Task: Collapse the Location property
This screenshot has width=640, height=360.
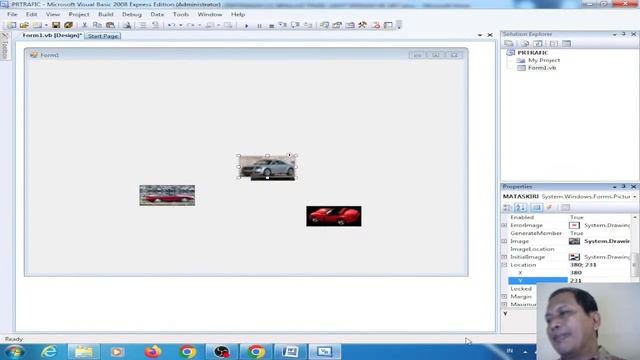Action: coord(504,265)
